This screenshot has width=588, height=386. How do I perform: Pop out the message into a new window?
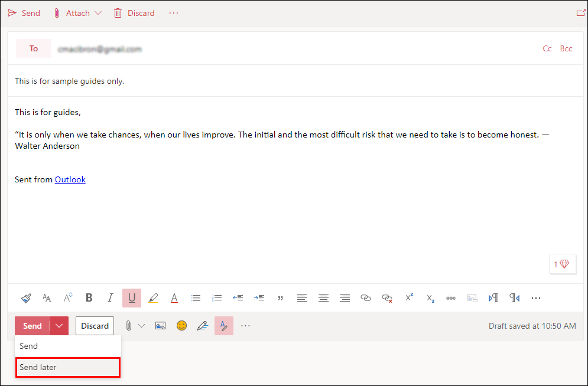click(580, 13)
